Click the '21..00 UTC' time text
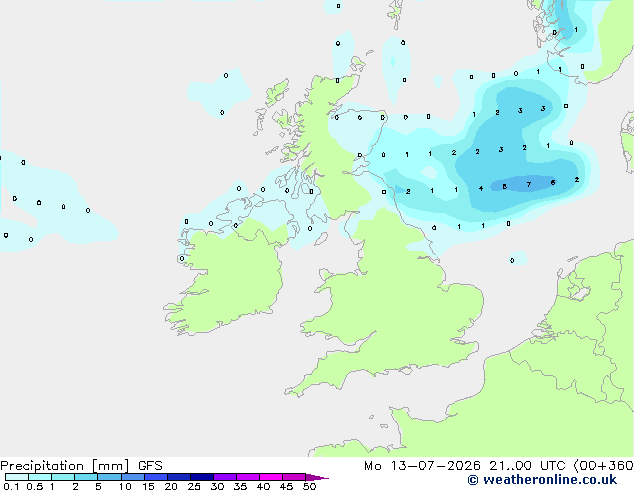Image resolution: width=634 pixels, height=490 pixels. tap(527, 466)
